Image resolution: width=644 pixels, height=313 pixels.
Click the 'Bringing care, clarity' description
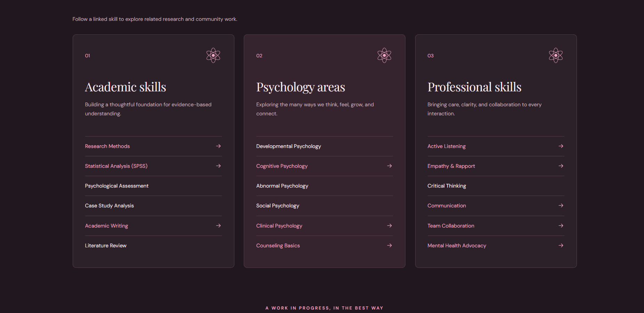point(484,109)
